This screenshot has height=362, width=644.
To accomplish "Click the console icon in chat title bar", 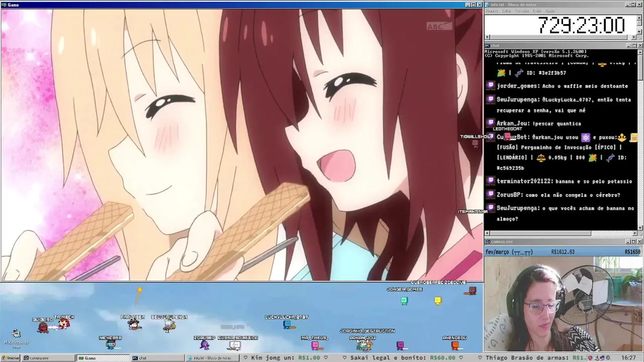I will click(488, 46).
